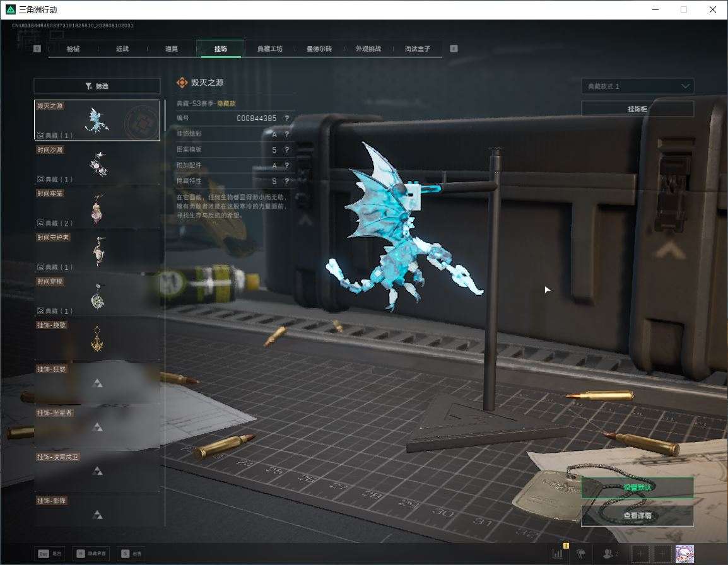
Task: Click the question mark beside 编号
Action: coord(287,119)
